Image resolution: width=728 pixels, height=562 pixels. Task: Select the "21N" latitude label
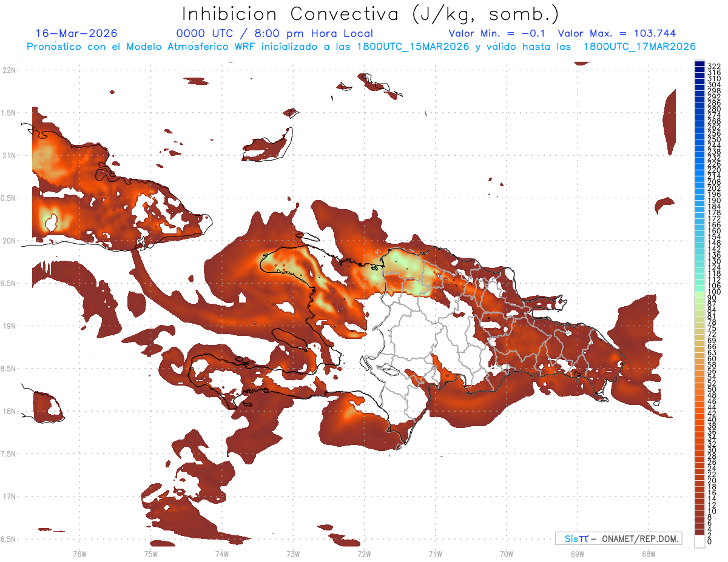point(9,155)
